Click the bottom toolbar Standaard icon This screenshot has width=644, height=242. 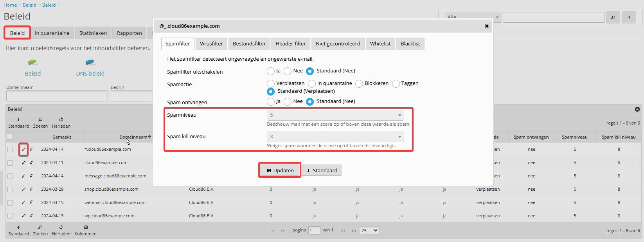click(x=18, y=230)
